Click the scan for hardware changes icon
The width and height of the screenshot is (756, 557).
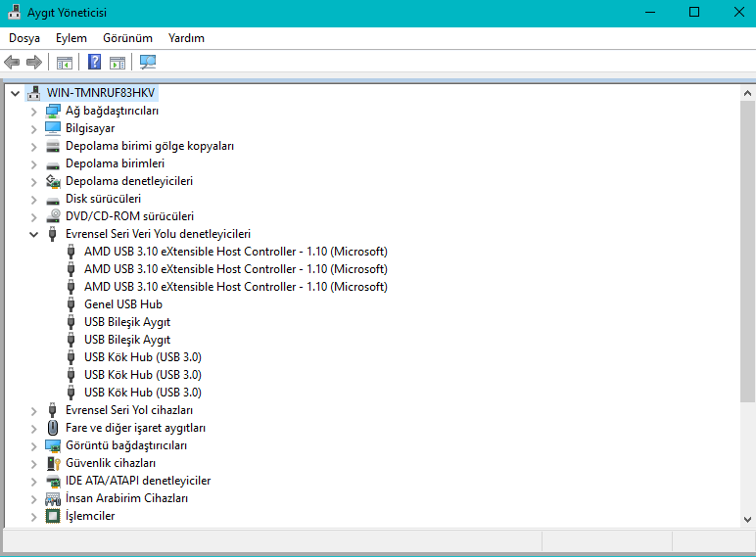tap(148, 62)
